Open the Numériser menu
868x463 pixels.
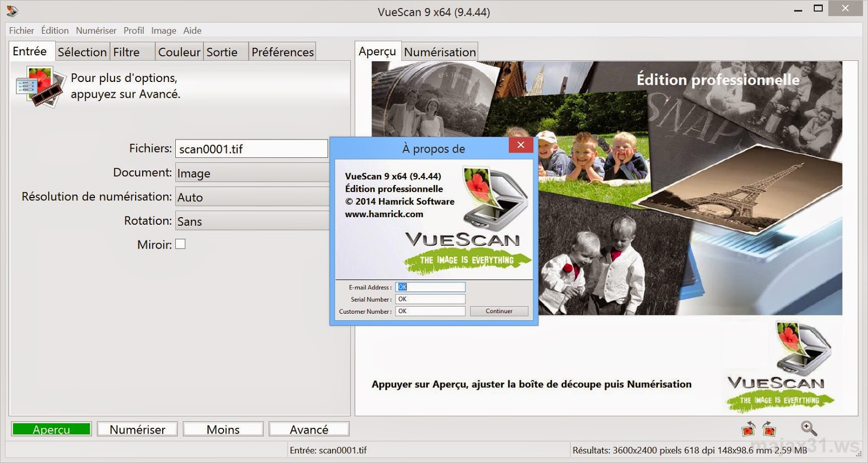click(x=96, y=30)
